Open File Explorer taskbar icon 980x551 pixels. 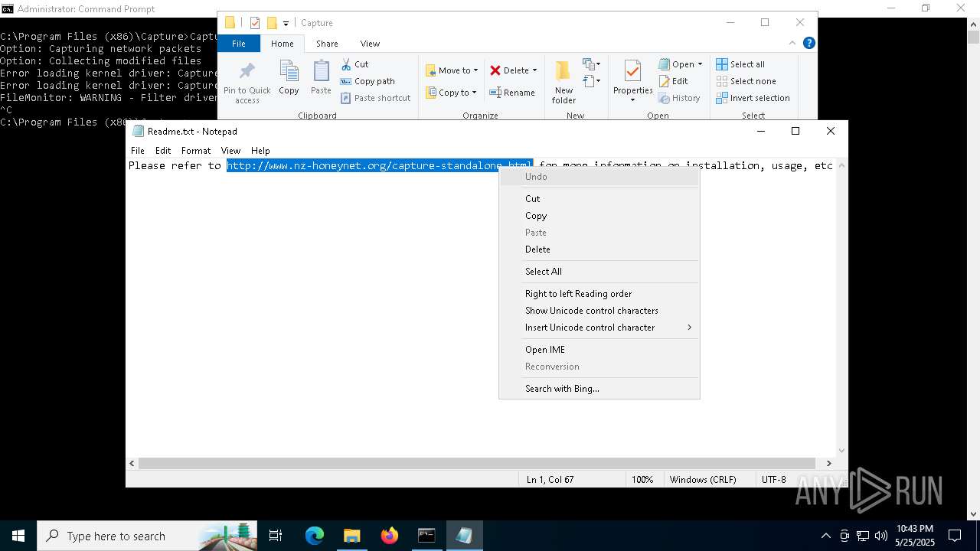point(351,536)
